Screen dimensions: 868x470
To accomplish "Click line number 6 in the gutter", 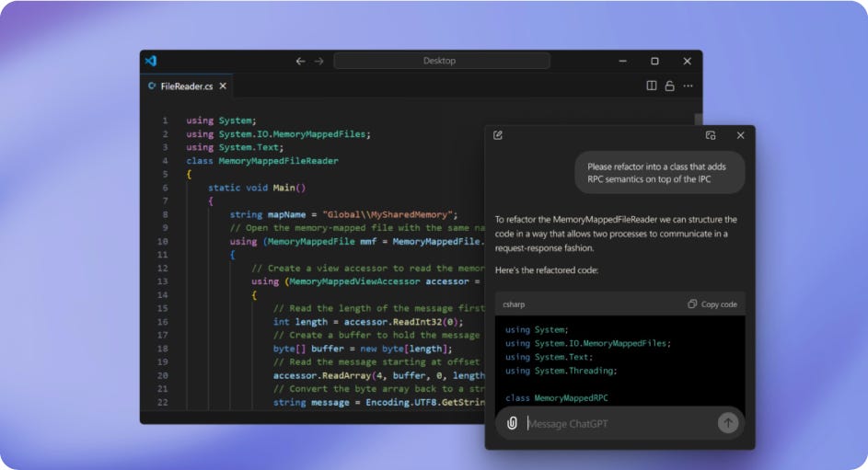I will click(x=165, y=188).
